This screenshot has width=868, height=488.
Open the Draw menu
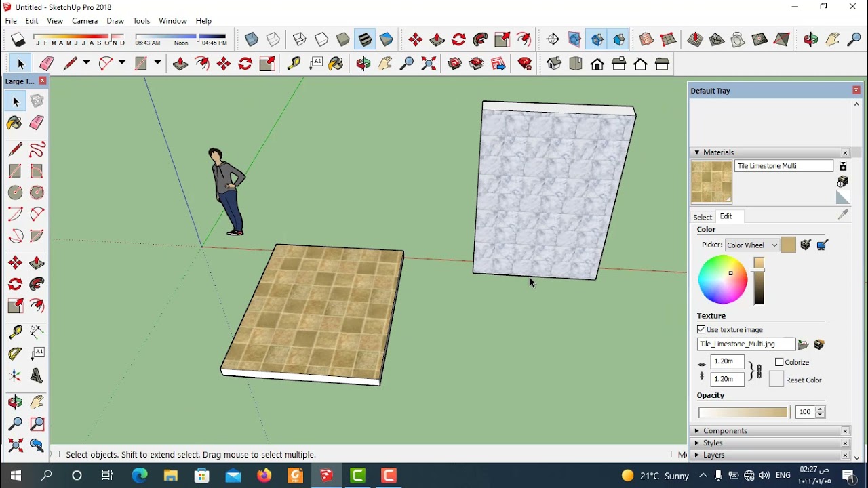[x=115, y=21]
